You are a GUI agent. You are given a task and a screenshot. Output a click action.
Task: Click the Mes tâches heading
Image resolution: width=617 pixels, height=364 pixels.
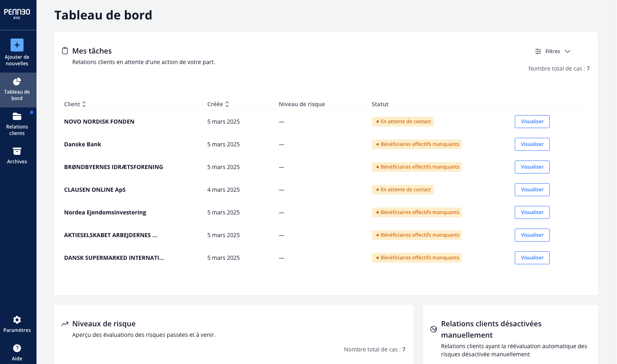pyautogui.click(x=92, y=51)
